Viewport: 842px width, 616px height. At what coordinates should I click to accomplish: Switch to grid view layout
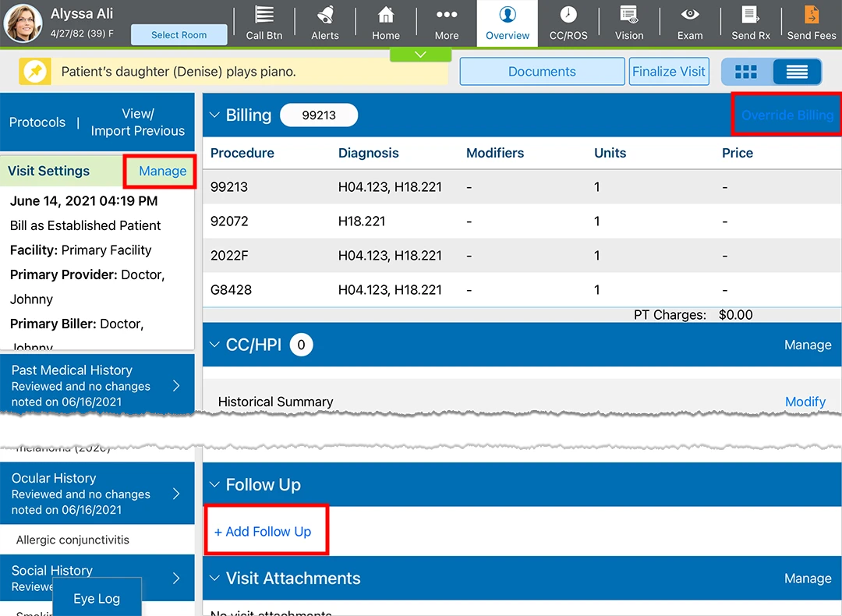click(x=746, y=72)
